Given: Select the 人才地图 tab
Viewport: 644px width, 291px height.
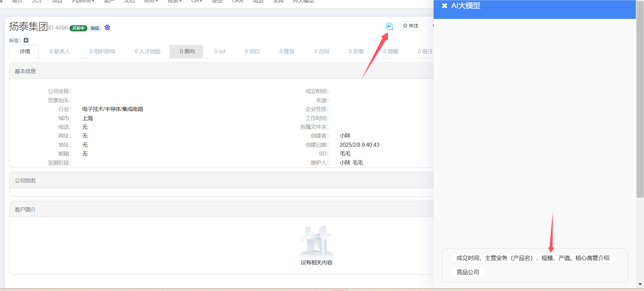Looking at the screenshot, I should click(147, 52).
